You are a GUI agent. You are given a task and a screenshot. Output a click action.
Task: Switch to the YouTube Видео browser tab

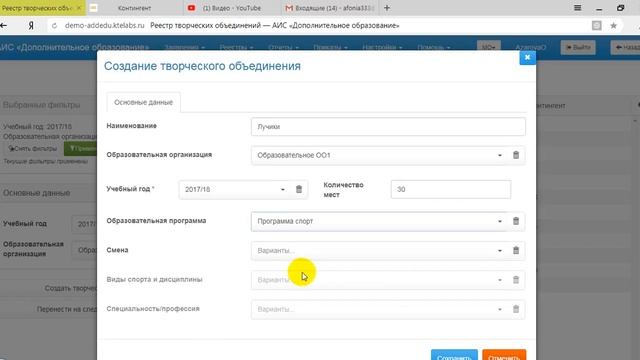[x=231, y=8]
